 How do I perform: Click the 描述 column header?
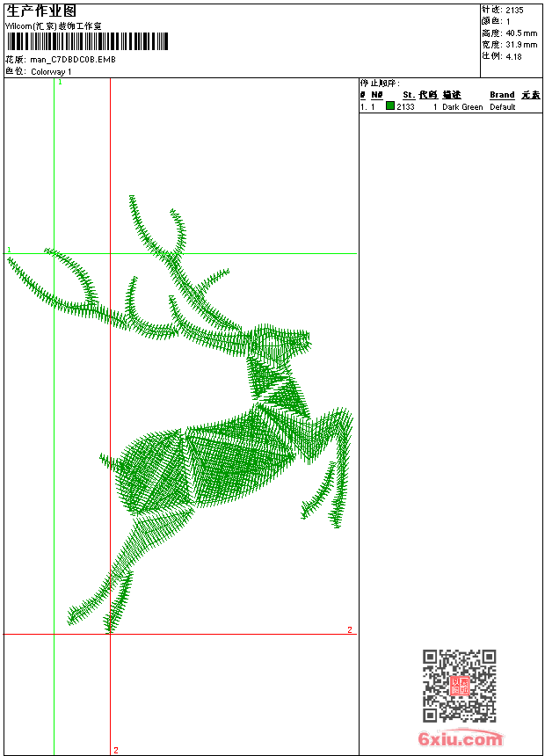(452, 95)
